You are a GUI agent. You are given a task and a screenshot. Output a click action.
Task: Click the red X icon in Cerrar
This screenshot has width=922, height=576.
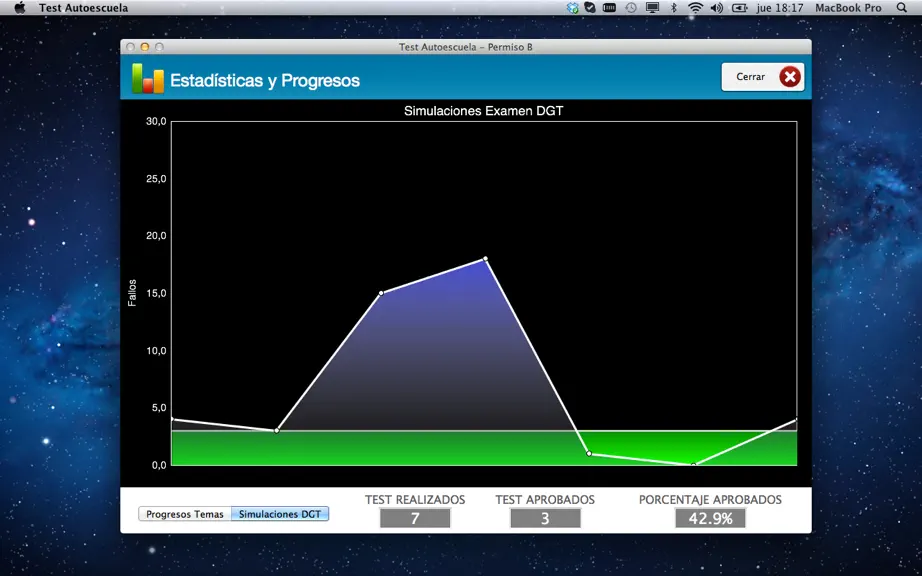pos(790,77)
